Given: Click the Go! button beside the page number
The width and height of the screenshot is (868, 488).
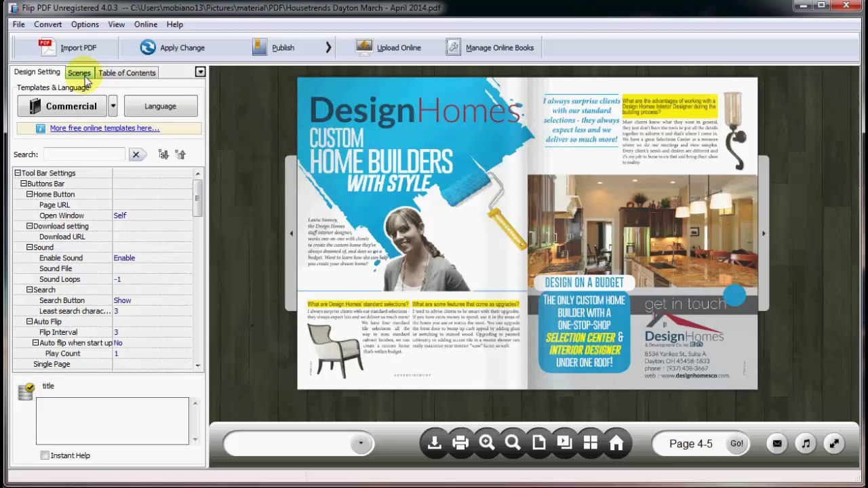Looking at the screenshot, I should [x=736, y=443].
